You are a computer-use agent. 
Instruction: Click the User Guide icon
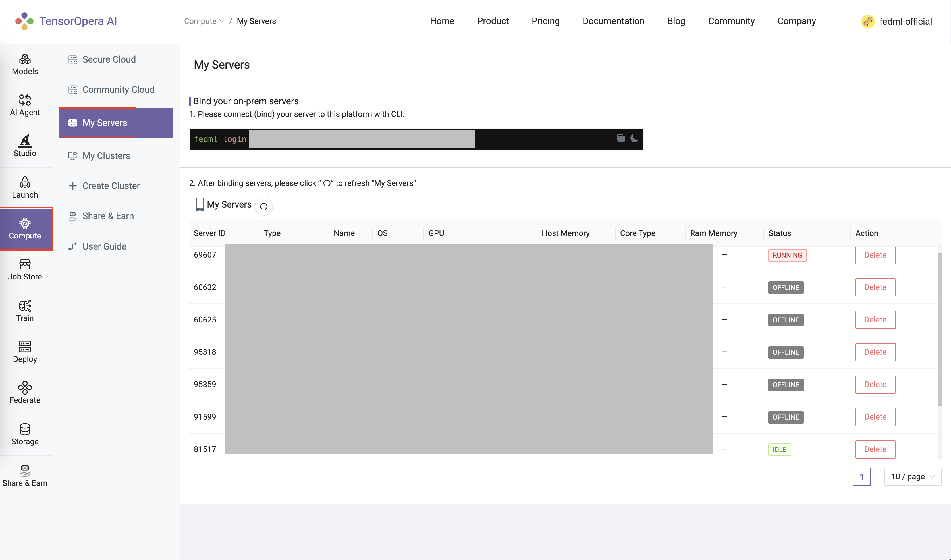(72, 246)
